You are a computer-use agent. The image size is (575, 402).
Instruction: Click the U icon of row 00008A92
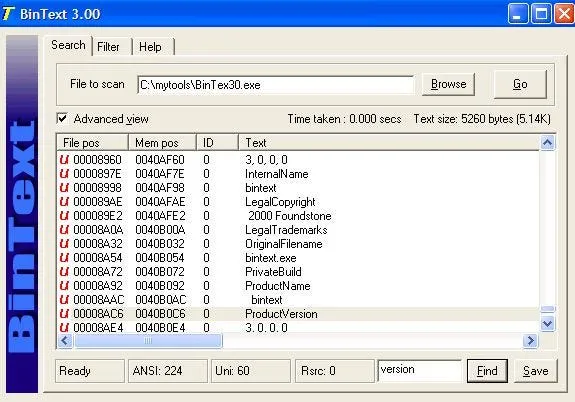[64, 286]
